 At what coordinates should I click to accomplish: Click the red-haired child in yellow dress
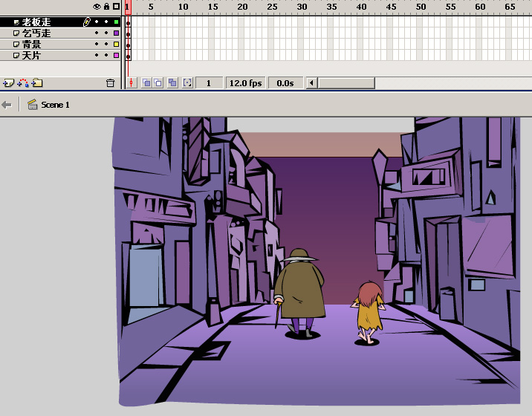coord(368,312)
